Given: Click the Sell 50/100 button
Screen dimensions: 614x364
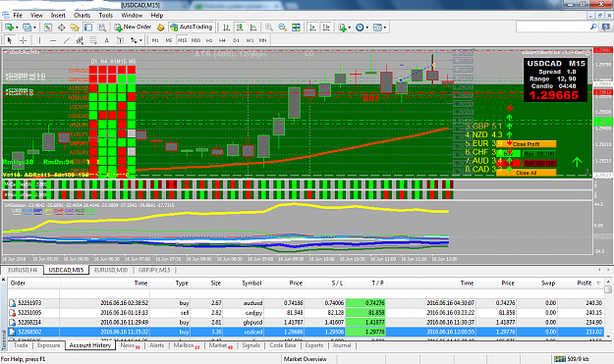Looking at the screenshot, I should point(539,164).
